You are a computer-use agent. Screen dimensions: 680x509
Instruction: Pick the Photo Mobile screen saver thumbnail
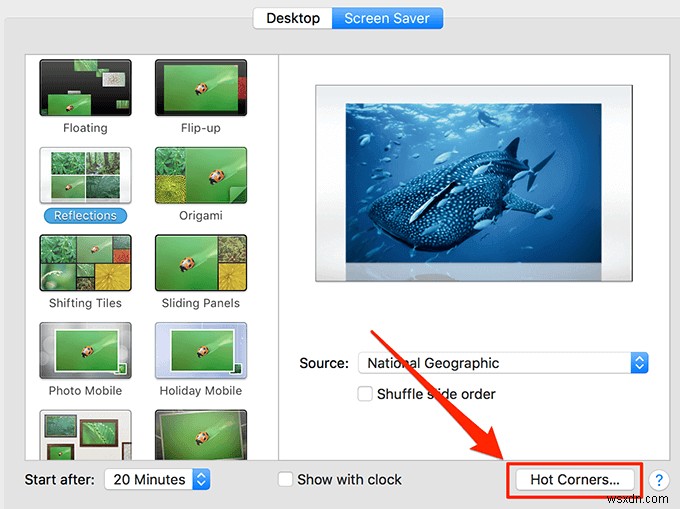pos(85,350)
